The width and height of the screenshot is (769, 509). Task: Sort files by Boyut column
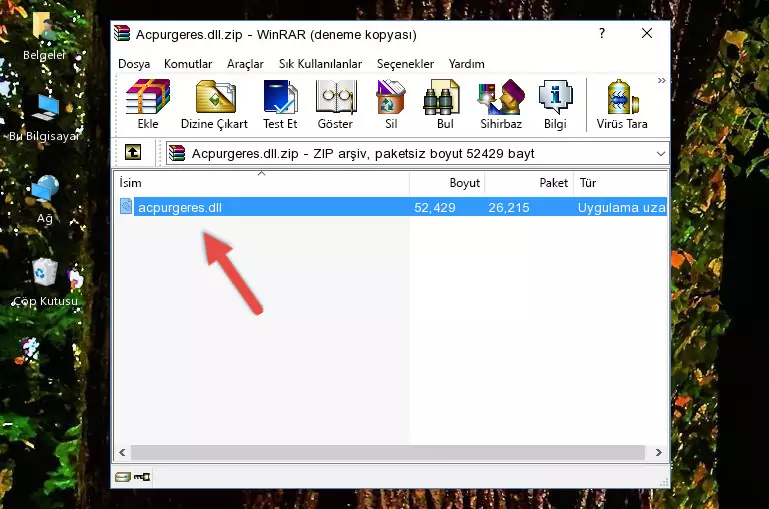pos(447,183)
